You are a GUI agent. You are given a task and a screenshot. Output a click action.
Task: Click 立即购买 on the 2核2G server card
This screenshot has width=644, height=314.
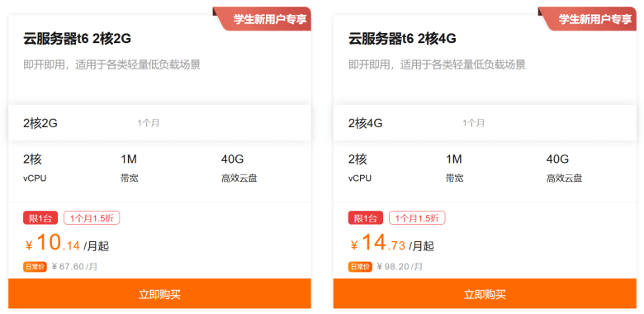(159, 294)
